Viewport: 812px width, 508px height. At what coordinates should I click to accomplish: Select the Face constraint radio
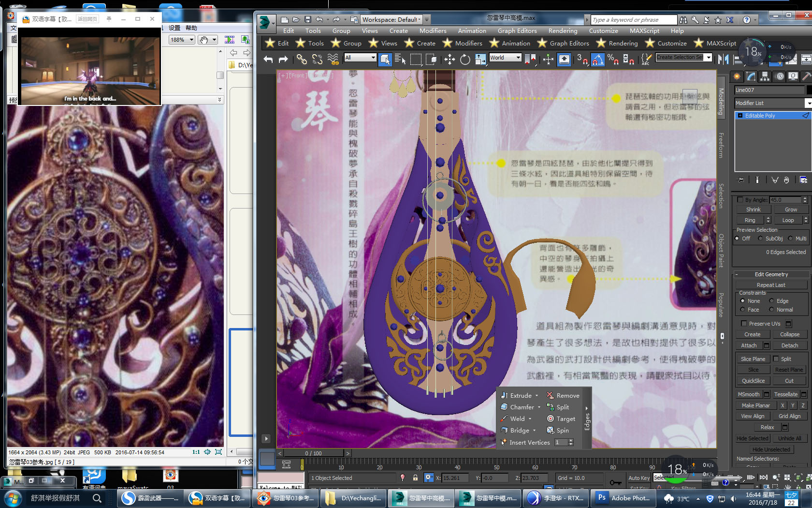click(742, 310)
